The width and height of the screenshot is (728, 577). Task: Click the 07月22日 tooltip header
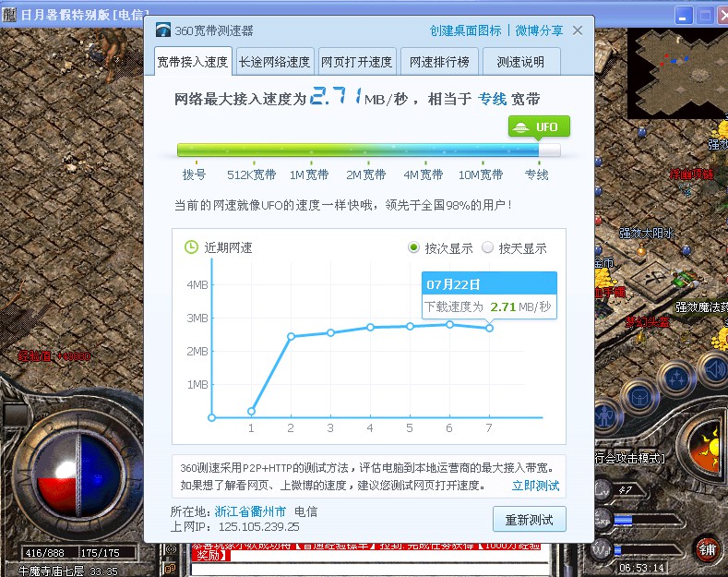489,283
